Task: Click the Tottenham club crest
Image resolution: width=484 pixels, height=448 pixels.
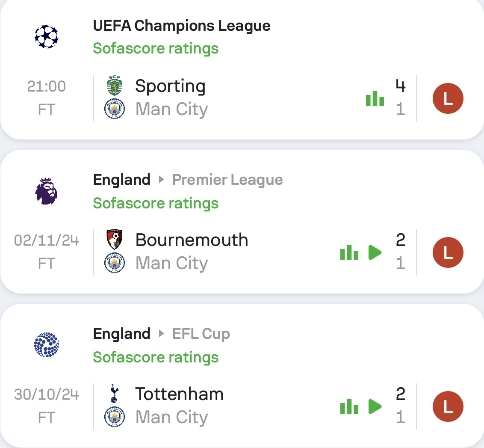Action: click(114, 393)
